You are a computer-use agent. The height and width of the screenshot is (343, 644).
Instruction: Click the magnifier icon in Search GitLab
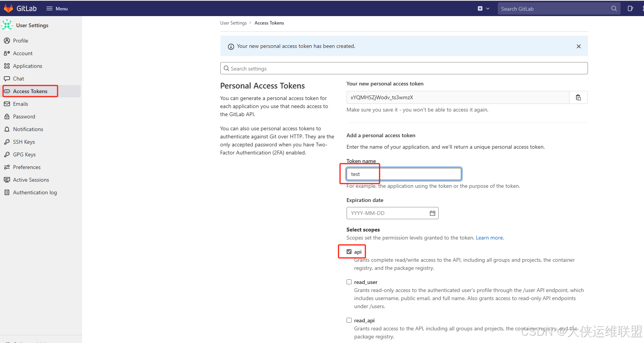click(x=614, y=8)
